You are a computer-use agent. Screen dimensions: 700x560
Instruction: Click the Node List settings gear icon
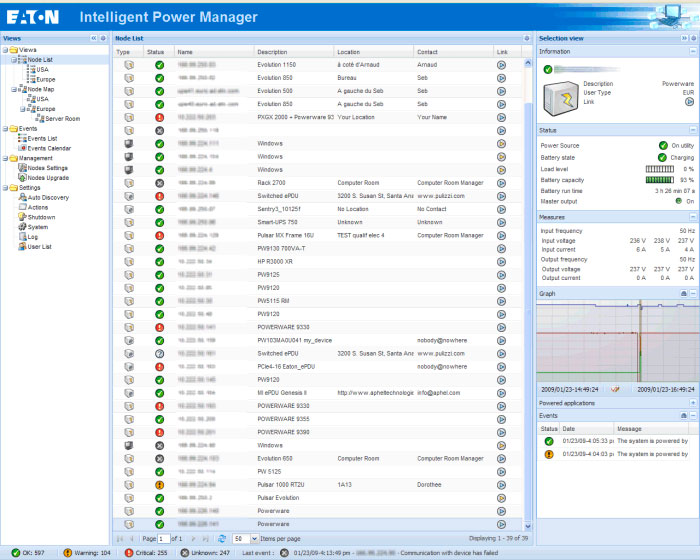(x=527, y=38)
